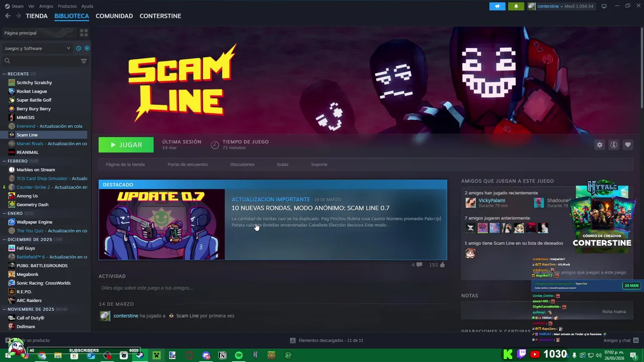The width and height of the screenshot is (644, 362).
Task: Open the Productos menu
Action: point(67,6)
